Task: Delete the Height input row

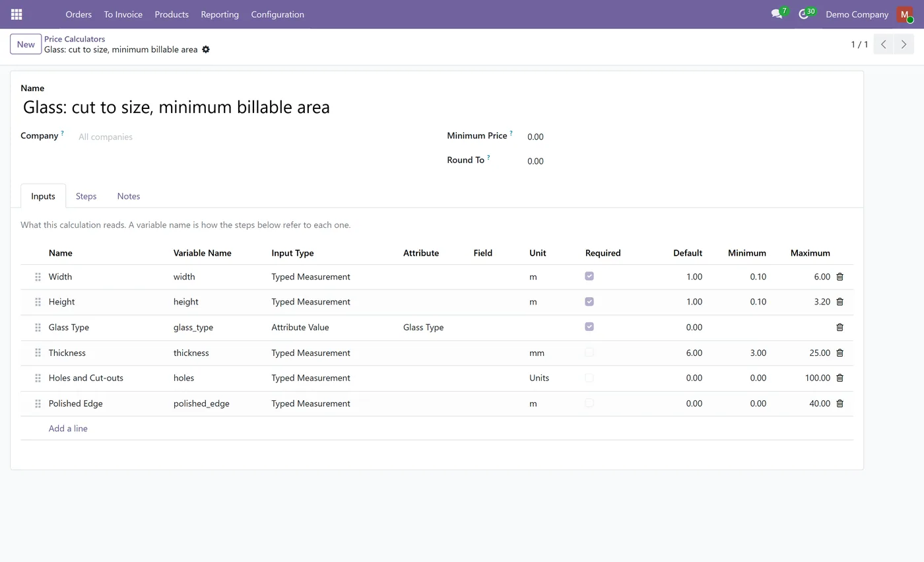Action: pos(840,302)
